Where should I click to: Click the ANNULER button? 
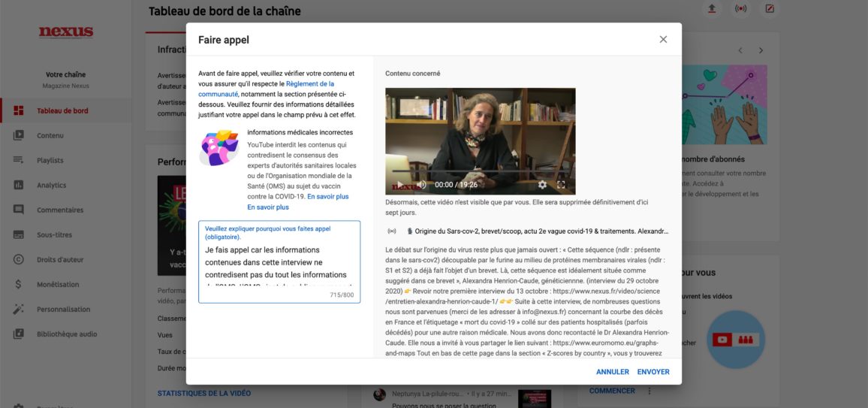click(x=612, y=372)
